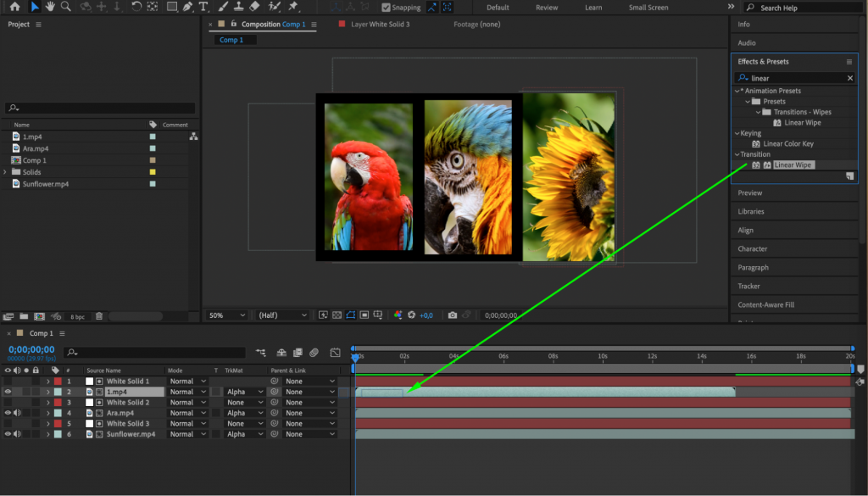This screenshot has width=868, height=496.
Task: Select the Rectangle shape tool
Action: point(171,8)
